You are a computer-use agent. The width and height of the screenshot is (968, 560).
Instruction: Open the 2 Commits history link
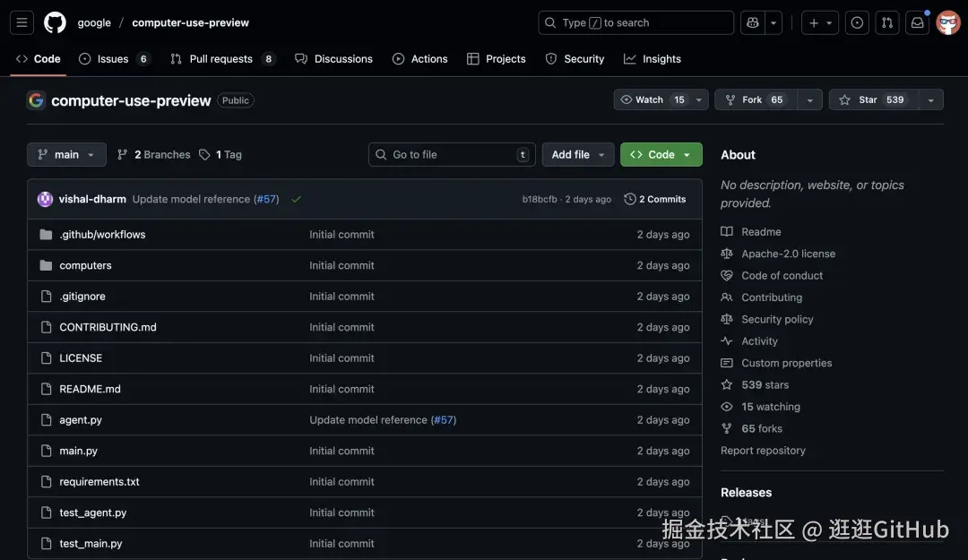point(655,199)
